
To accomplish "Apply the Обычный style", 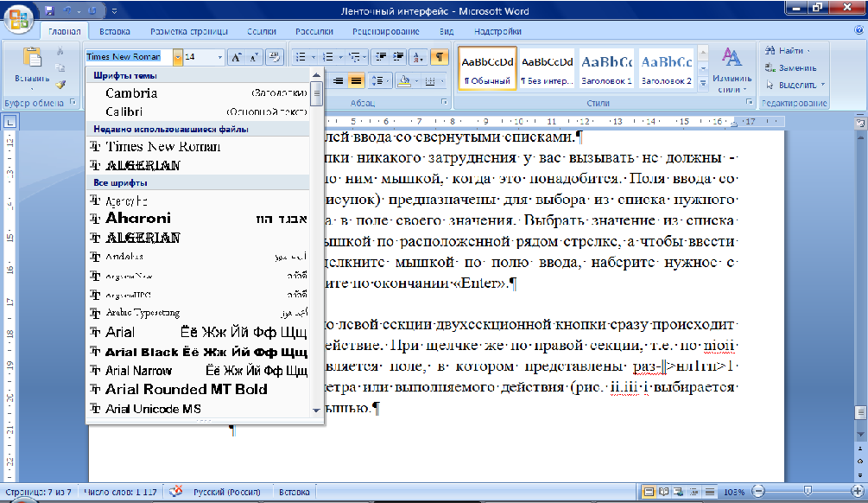I will pyautogui.click(x=487, y=67).
